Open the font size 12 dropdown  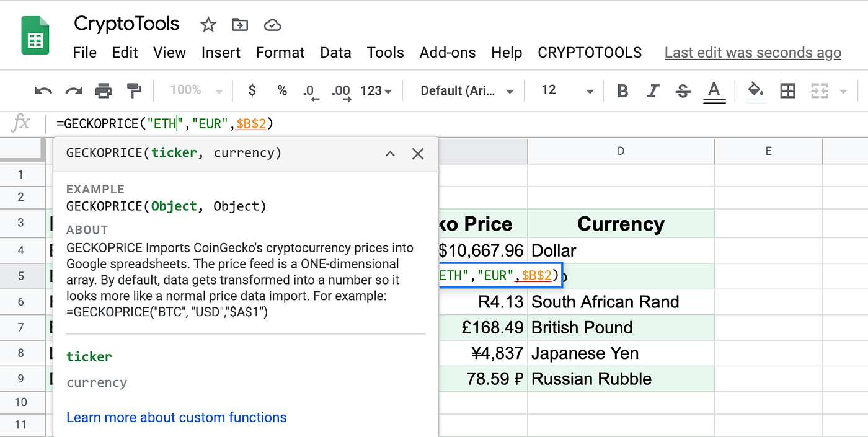(x=567, y=90)
